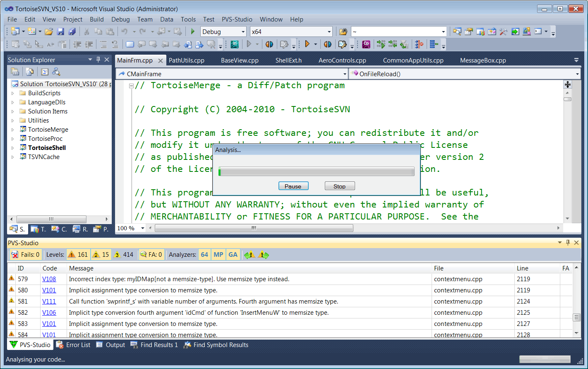Switch to the Find Results 1 tab
This screenshot has width=588, height=369.
154,345
